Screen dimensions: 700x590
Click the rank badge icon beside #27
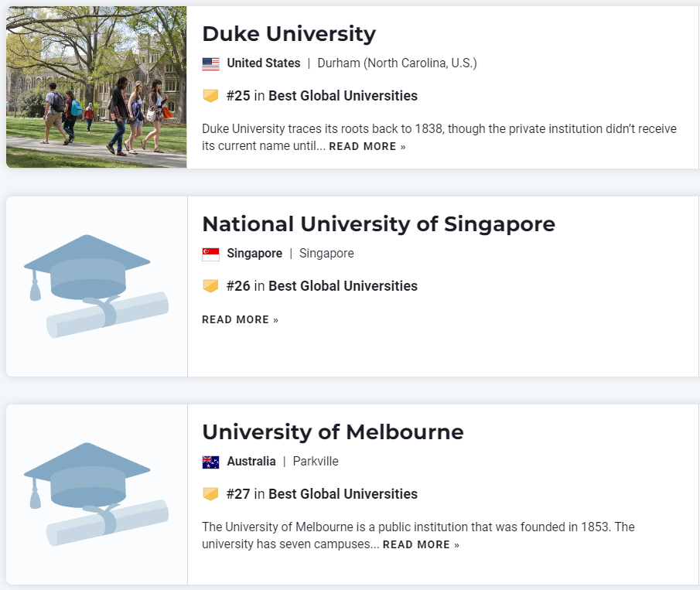click(210, 494)
